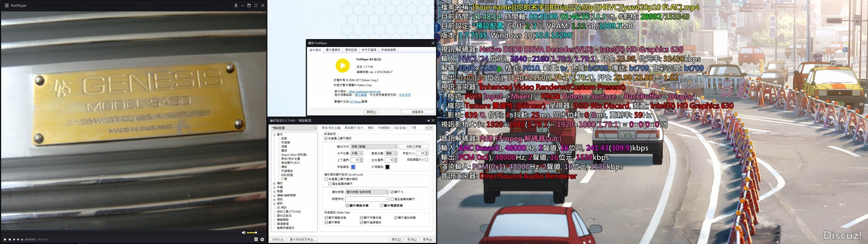Click the yellow PotPlayer logo in About dialog
The image size is (868, 244).
[x=342, y=65]
